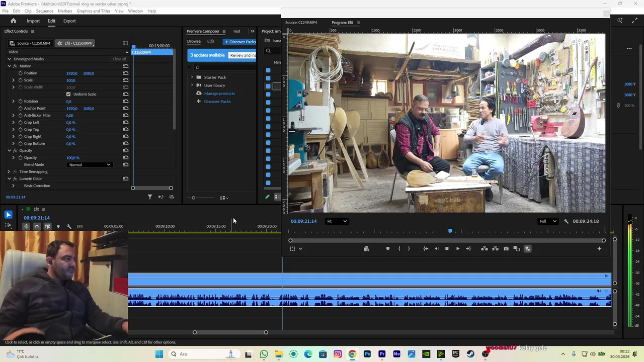The width and height of the screenshot is (644, 362).
Task: Open the Text panel tab
Action: pyautogui.click(x=236, y=31)
